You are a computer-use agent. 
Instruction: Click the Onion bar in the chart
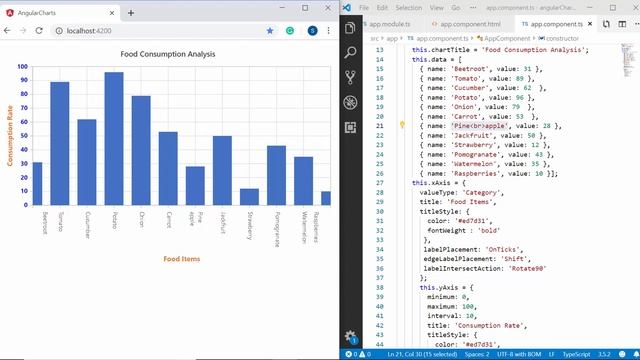[x=141, y=150]
